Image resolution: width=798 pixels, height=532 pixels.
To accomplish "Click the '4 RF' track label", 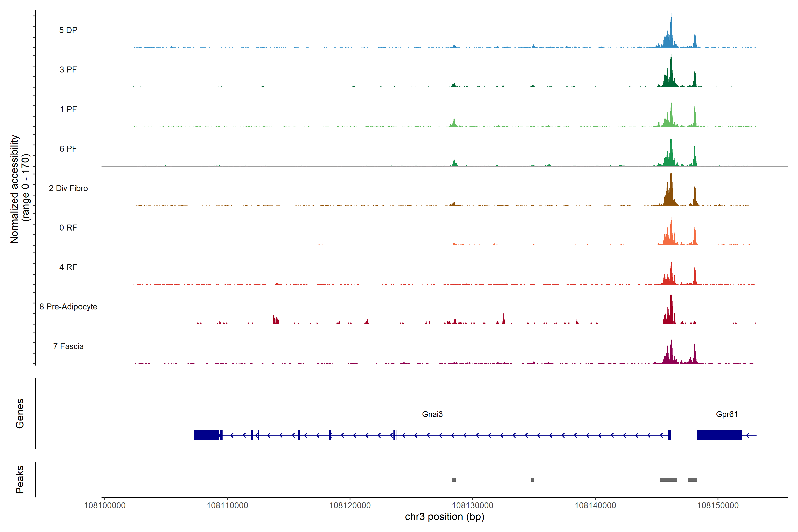I will tap(68, 267).
